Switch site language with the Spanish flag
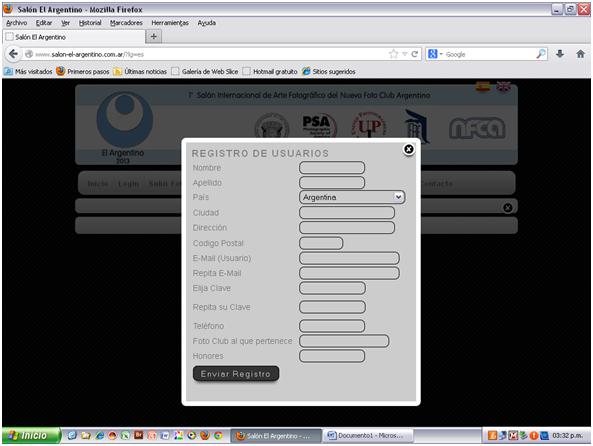The width and height of the screenshot is (593, 446). pyautogui.click(x=483, y=87)
